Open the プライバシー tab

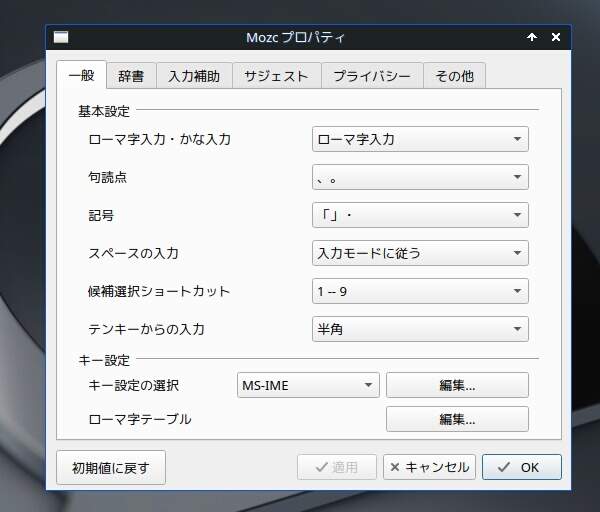pyautogui.click(x=372, y=76)
